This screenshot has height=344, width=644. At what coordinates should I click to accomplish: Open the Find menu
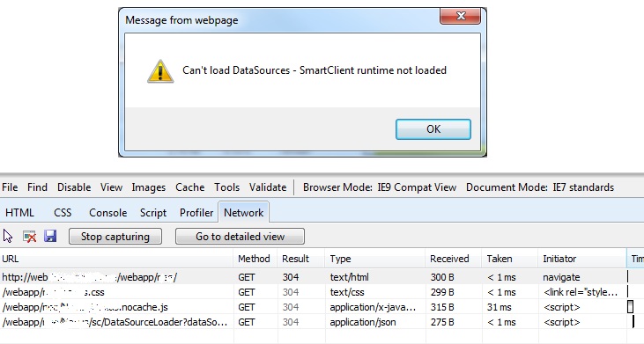(x=37, y=187)
